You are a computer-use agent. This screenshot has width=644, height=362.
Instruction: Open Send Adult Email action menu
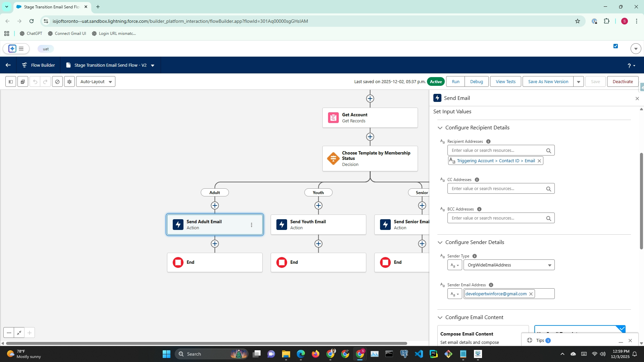pyautogui.click(x=252, y=225)
